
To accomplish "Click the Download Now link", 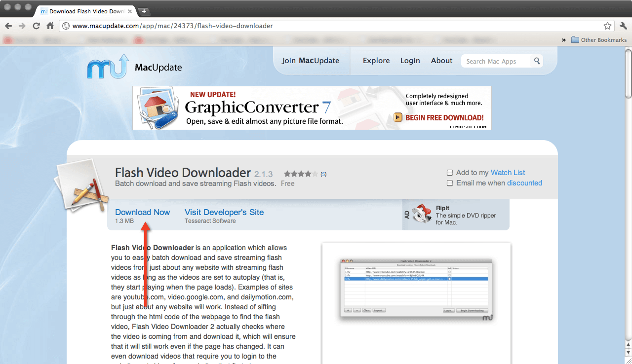I will pyautogui.click(x=142, y=212).
